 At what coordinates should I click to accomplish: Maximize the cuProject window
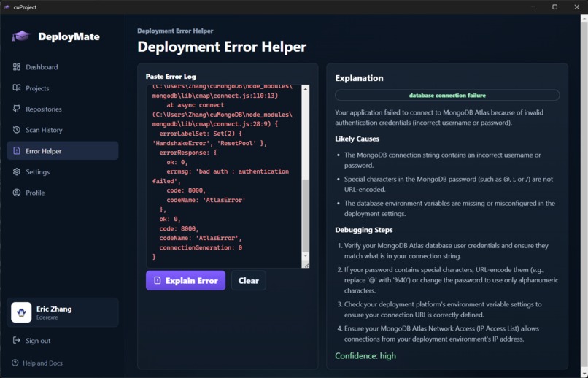tap(555, 7)
